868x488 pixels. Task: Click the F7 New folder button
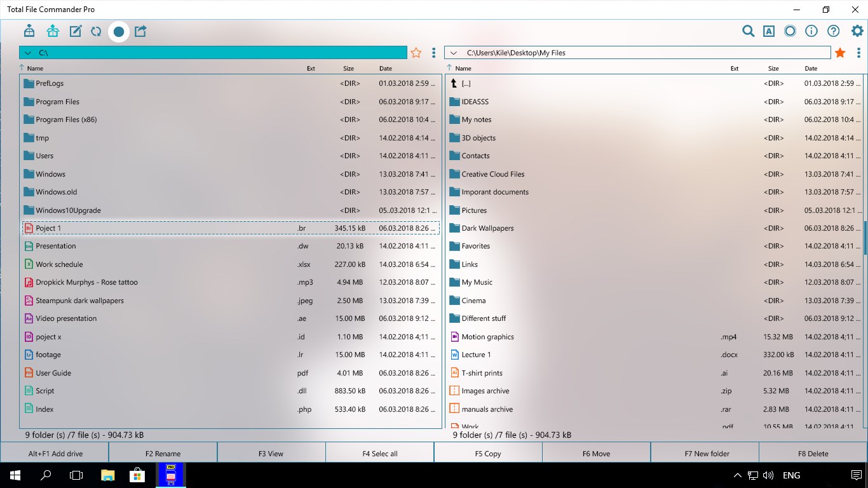(x=707, y=453)
